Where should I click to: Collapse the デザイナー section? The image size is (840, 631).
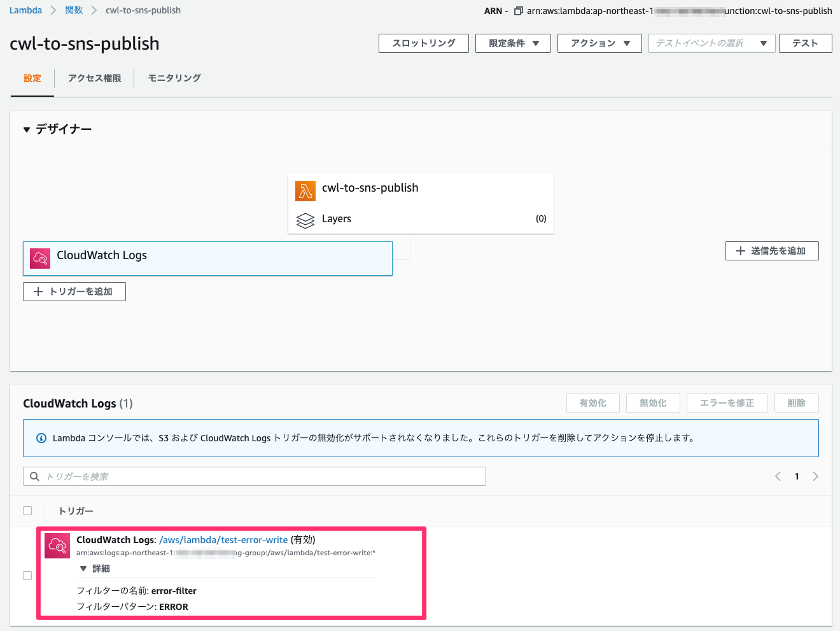[x=26, y=129]
